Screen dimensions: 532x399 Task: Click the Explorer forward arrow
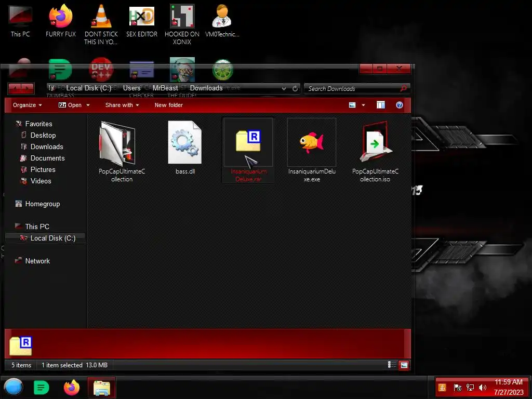pos(28,89)
